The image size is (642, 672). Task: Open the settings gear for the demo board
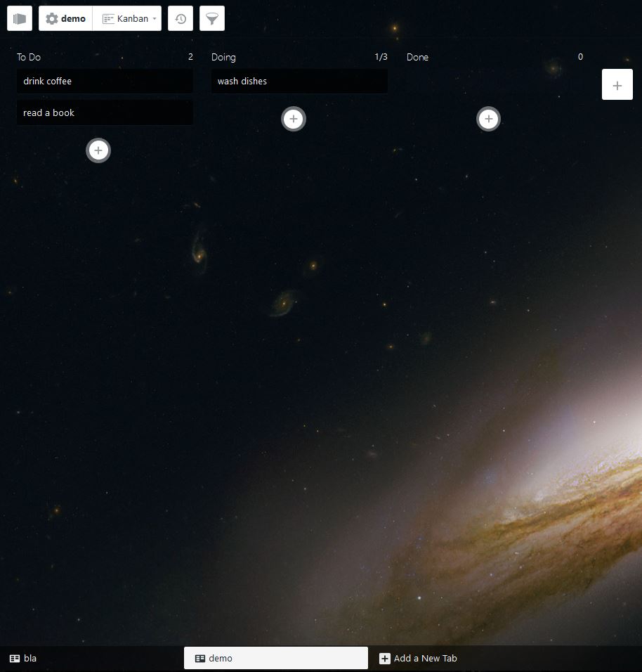click(50, 18)
